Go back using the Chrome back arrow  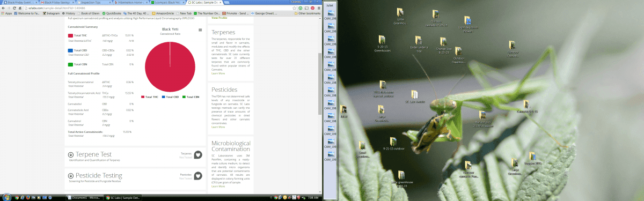click(x=3, y=8)
